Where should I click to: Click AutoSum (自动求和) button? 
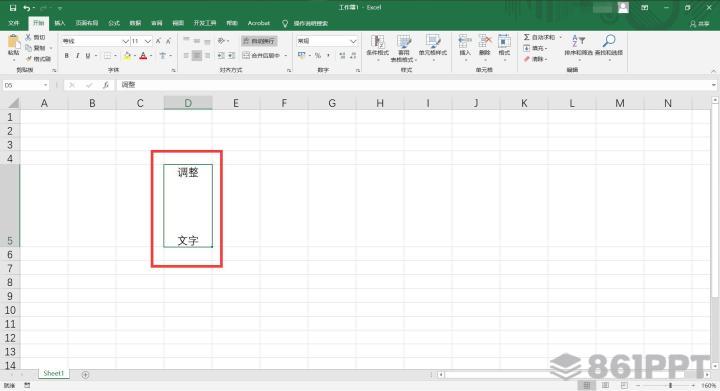click(x=539, y=37)
